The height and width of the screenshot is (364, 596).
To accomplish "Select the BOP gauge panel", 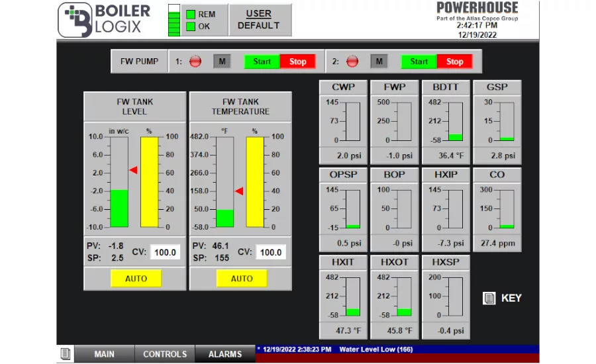I will 395,210.
